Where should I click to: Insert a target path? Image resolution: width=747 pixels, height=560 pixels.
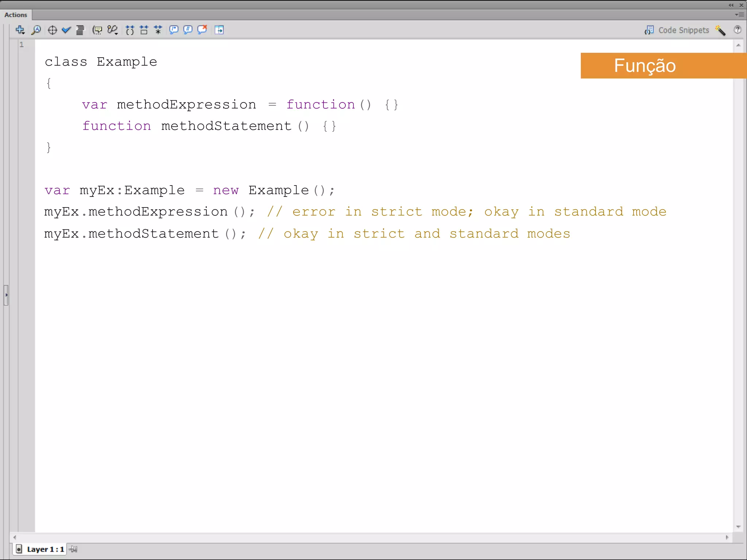(x=53, y=30)
